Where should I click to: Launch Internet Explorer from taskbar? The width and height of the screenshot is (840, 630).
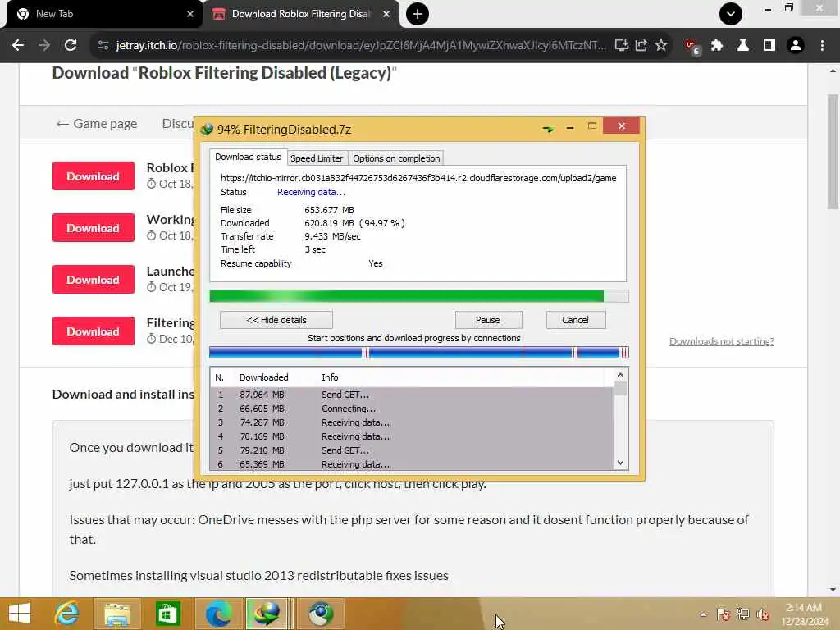[x=66, y=614]
